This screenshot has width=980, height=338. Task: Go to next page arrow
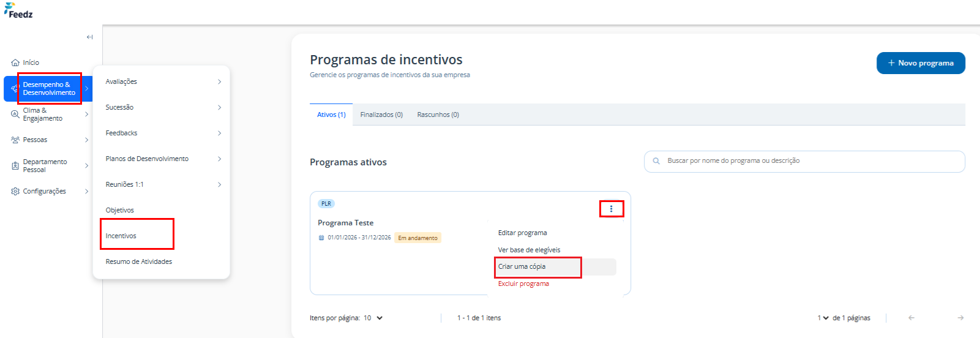click(x=960, y=318)
